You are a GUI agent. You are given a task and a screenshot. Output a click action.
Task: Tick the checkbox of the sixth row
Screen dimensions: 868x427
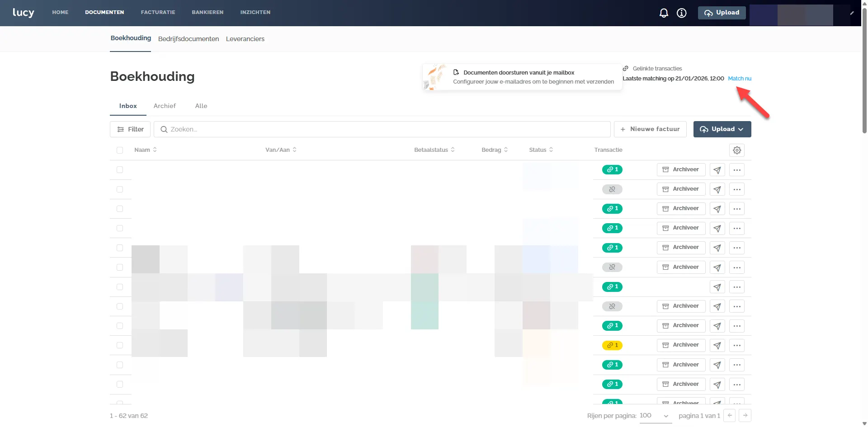tap(120, 267)
